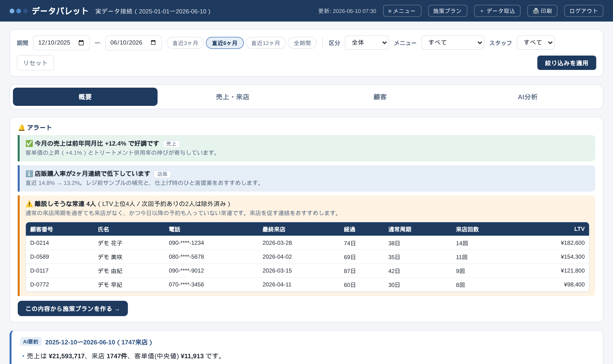Click the start date input 12/10/2025

tap(61, 43)
